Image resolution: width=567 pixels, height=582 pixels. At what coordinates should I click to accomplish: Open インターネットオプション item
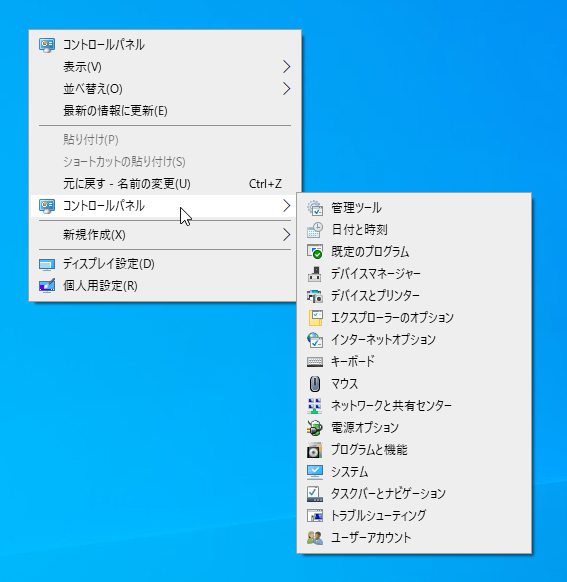tap(414, 340)
